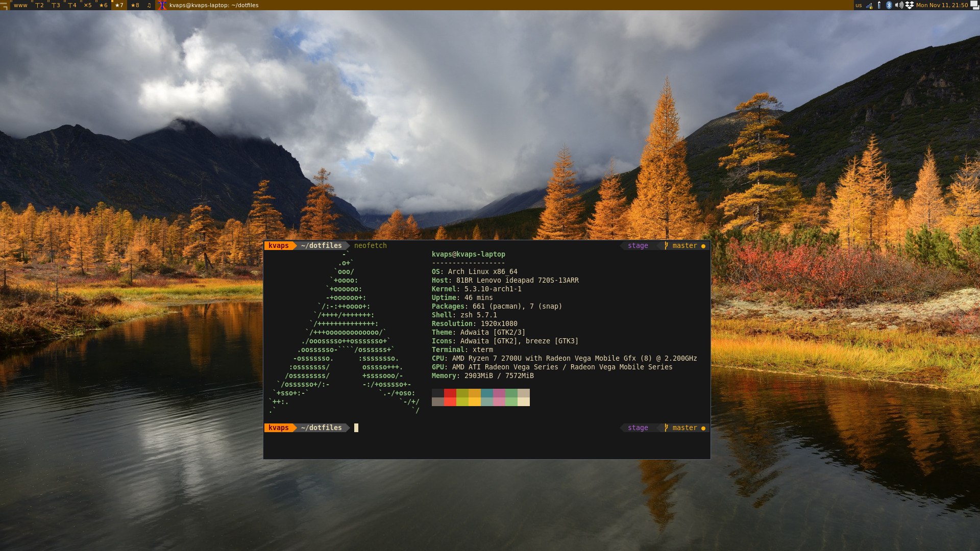Click the us keyboard layout indicator
Screen dimensions: 980x551
[859, 5]
